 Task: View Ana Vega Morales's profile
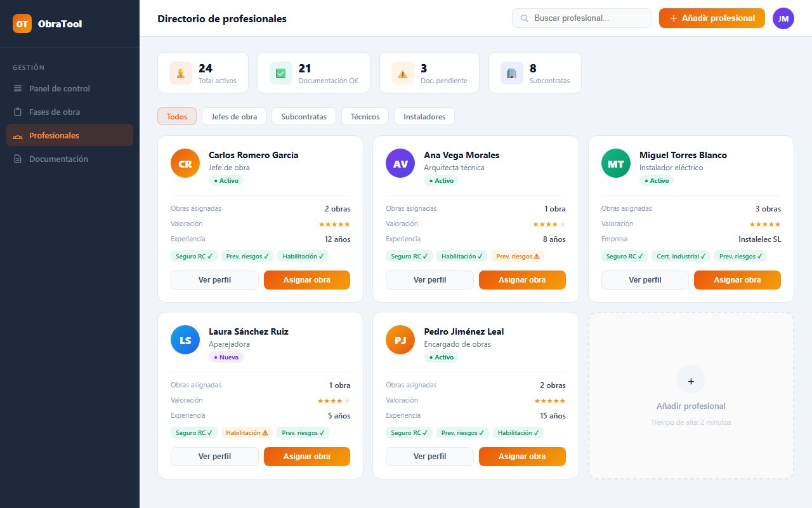click(429, 280)
